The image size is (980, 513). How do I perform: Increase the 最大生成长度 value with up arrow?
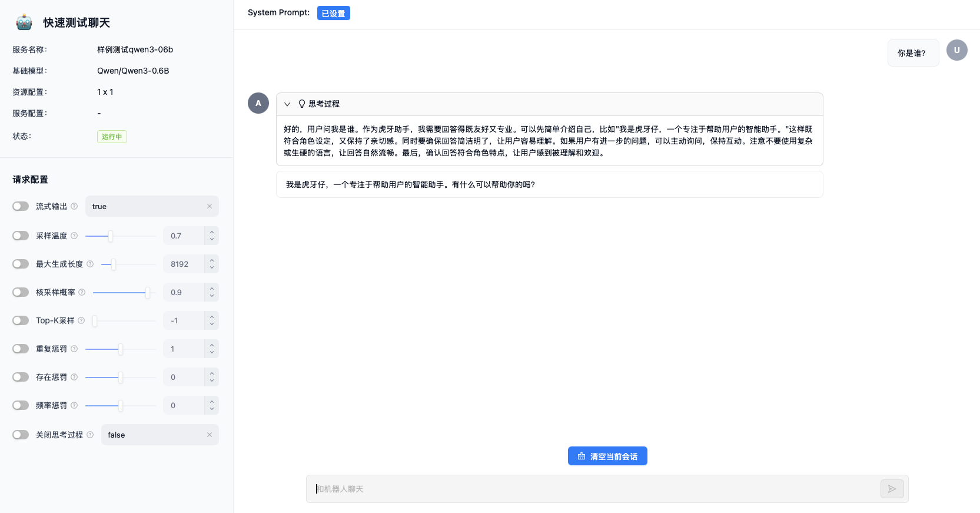(x=212, y=260)
